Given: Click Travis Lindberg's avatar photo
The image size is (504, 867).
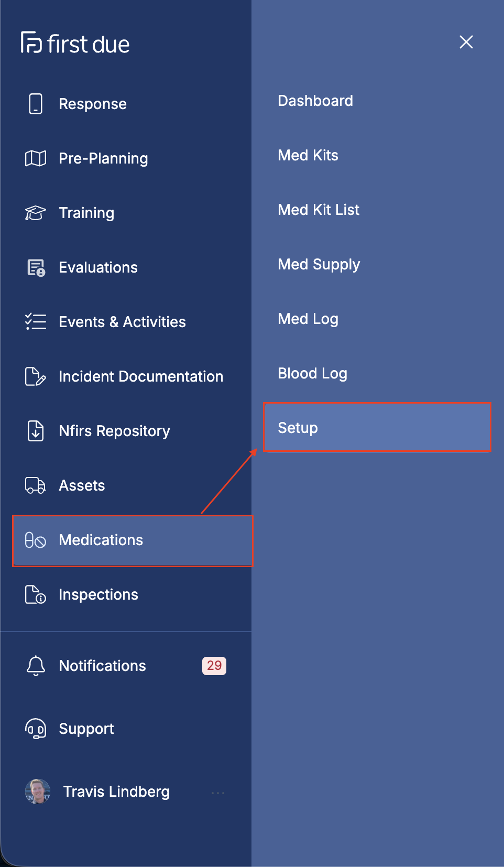Looking at the screenshot, I should tap(38, 792).
